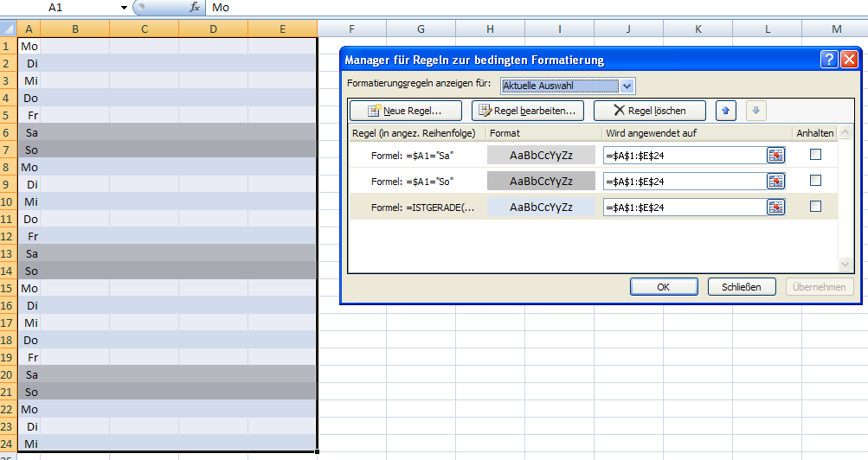Select column header M
This screenshot has height=460, width=868.
click(x=836, y=29)
